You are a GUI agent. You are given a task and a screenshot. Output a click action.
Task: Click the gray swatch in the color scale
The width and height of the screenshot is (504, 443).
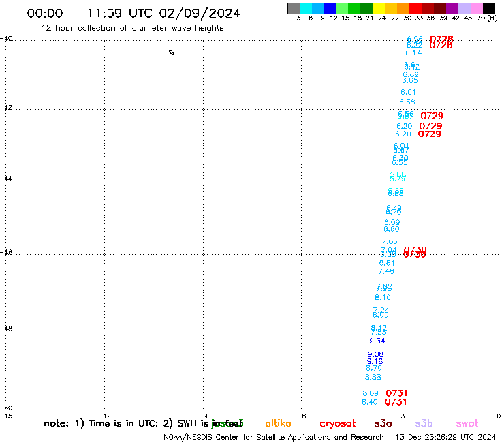(294, 8)
